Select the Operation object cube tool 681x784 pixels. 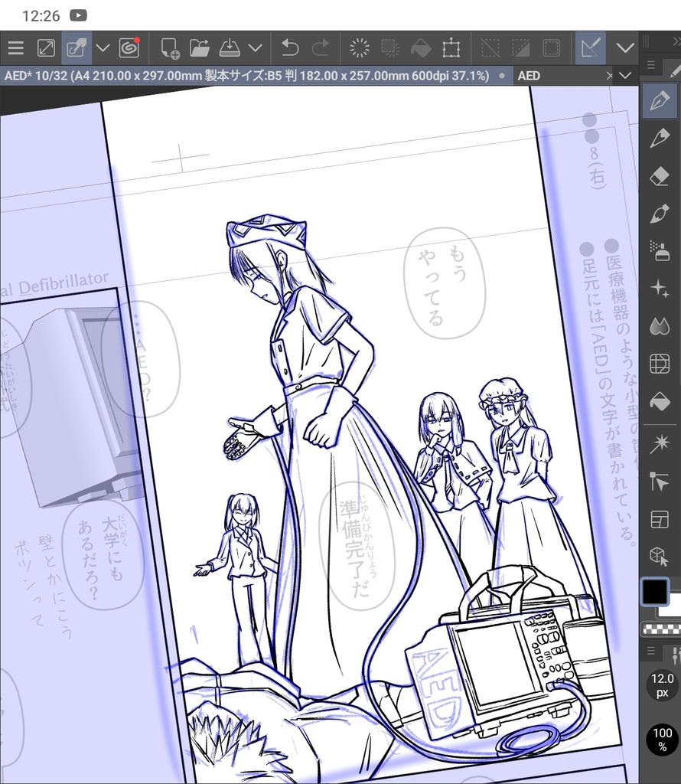tap(660, 556)
